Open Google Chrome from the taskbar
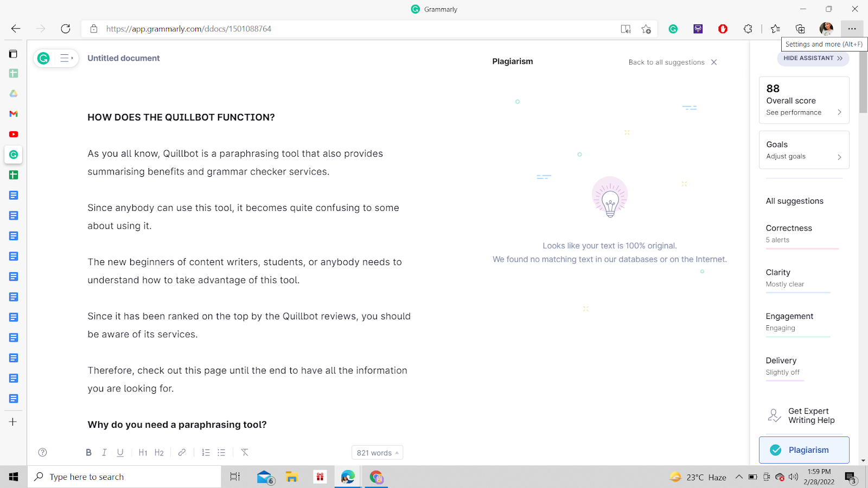 [x=376, y=477]
